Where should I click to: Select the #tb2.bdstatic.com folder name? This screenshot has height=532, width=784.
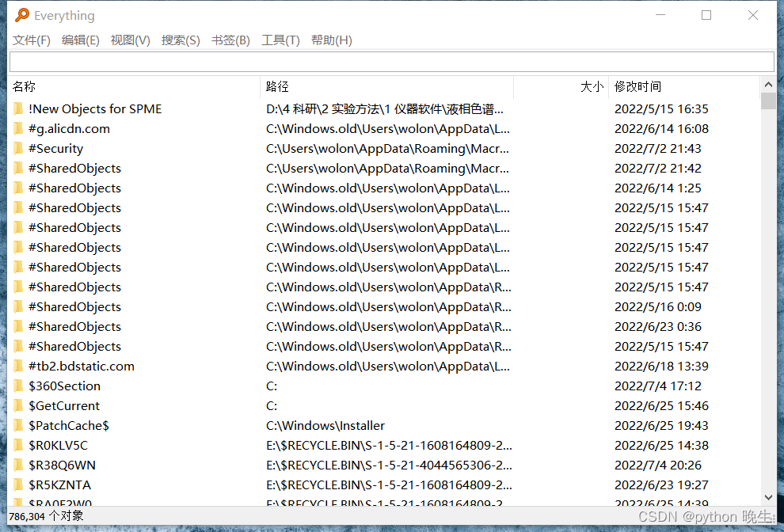[82, 366]
